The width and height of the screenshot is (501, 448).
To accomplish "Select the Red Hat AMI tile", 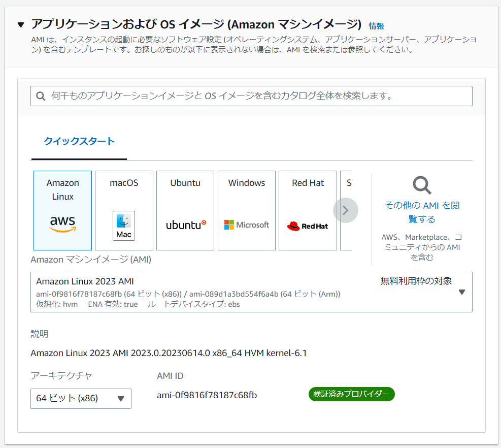I will click(x=308, y=210).
